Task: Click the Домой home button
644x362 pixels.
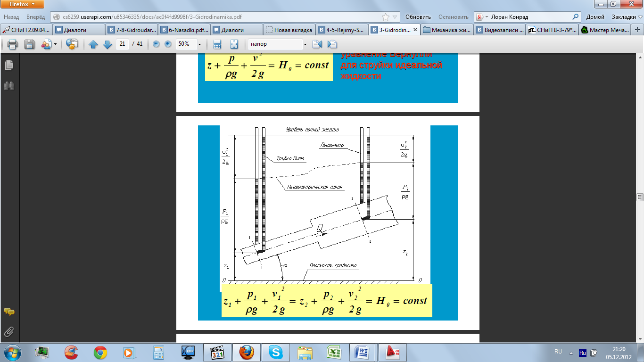Action: (595, 16)
